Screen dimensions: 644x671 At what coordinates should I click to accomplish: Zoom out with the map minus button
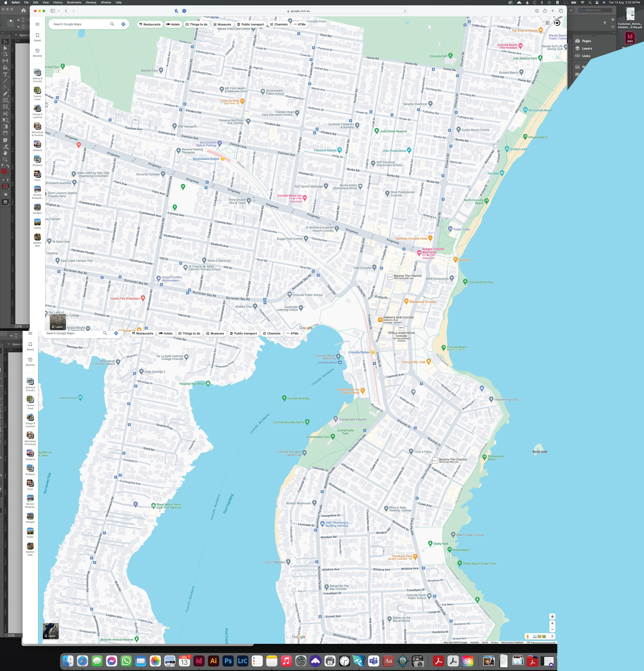(x=552, y=630)
